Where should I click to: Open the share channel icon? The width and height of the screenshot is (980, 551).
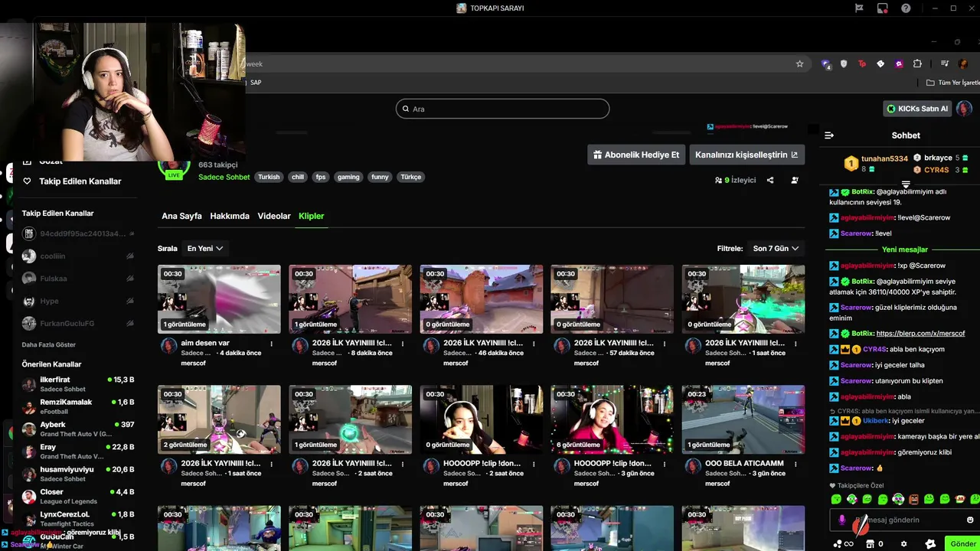pos(770,180)
